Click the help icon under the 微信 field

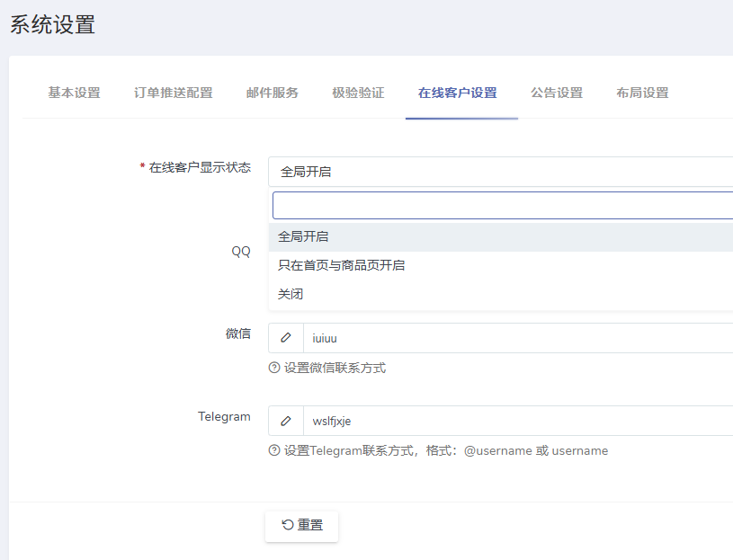(274, 368)
